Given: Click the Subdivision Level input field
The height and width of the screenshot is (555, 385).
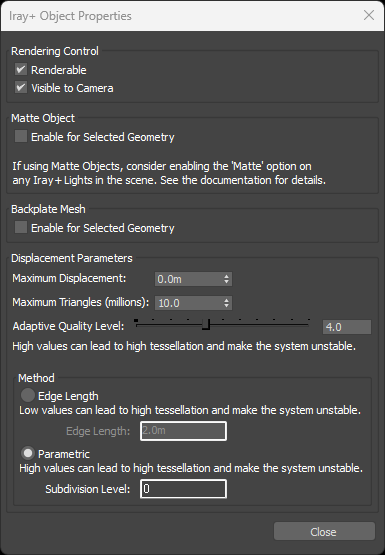Looking at the screenshot, I should coord(183,489).
